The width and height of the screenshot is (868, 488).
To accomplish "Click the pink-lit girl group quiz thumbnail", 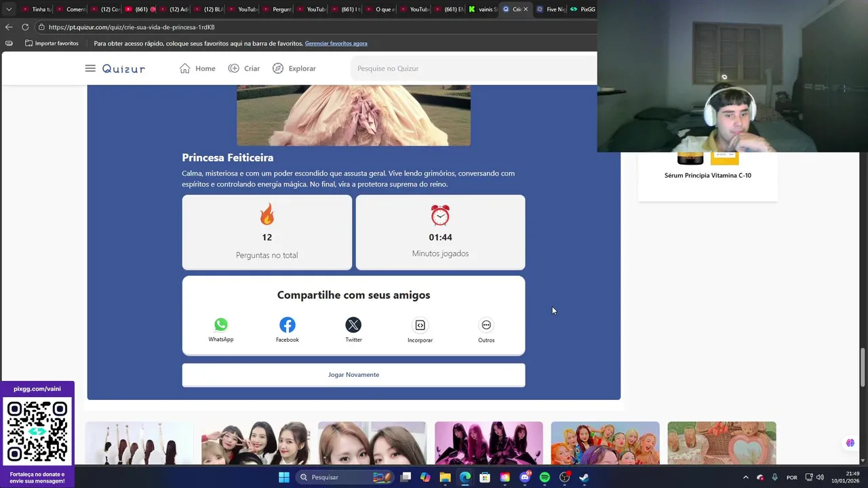I will [x=489, y=443].
